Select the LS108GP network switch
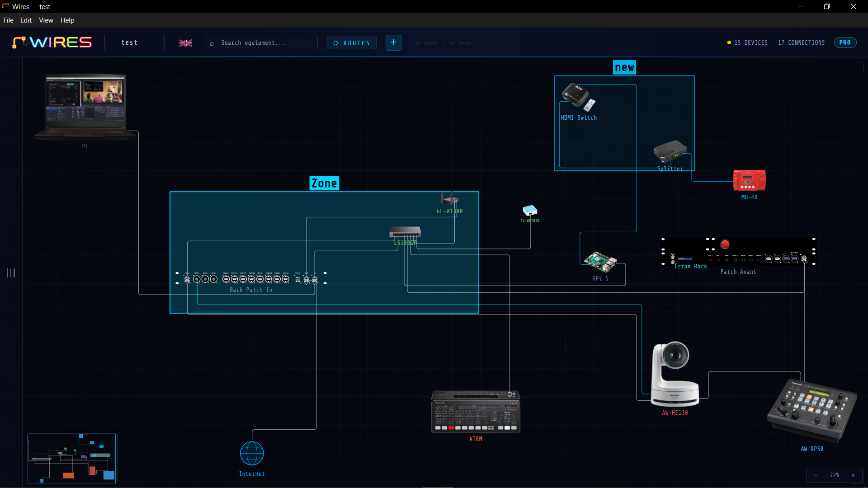 pos(405,232)
